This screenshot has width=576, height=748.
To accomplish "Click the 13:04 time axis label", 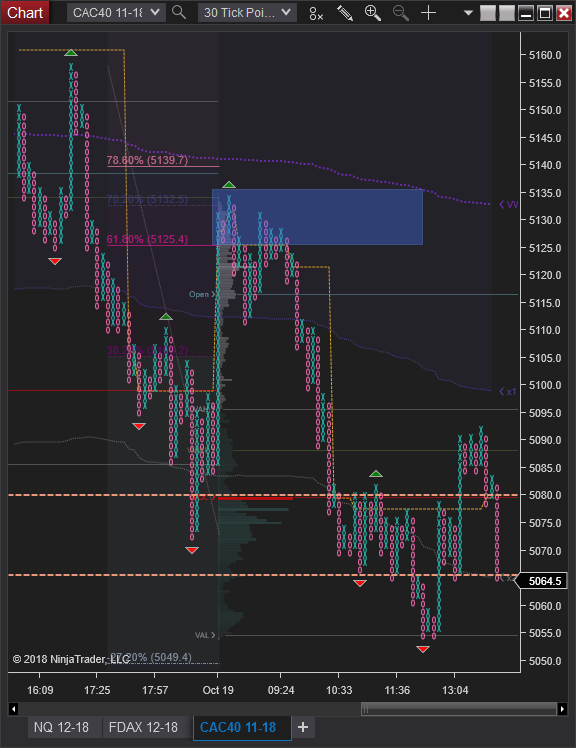I will pyautogui.click(x=455, y=690).
